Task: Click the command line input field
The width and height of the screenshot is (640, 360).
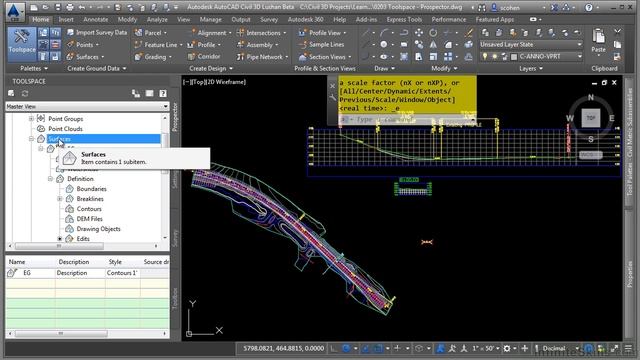Action: click(x=407, y=120)
